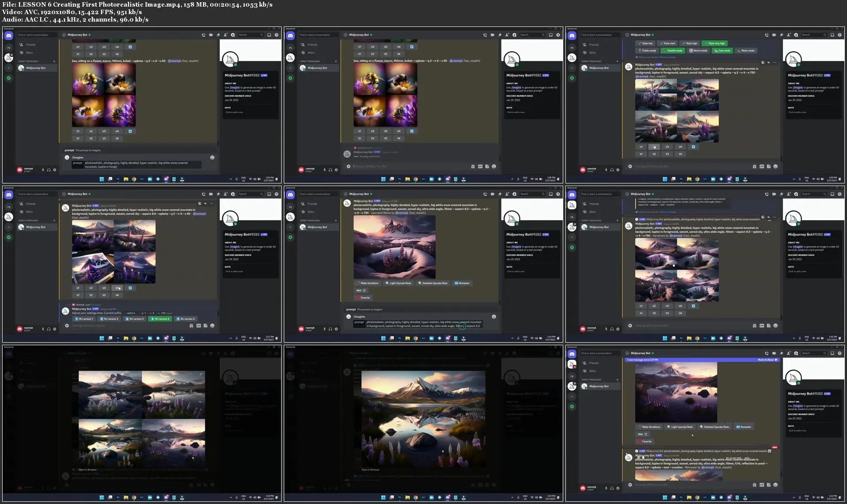Click deafen headphones icon in MJ version frame
This screenshot has height=504, width=847.
coord(49,329)
